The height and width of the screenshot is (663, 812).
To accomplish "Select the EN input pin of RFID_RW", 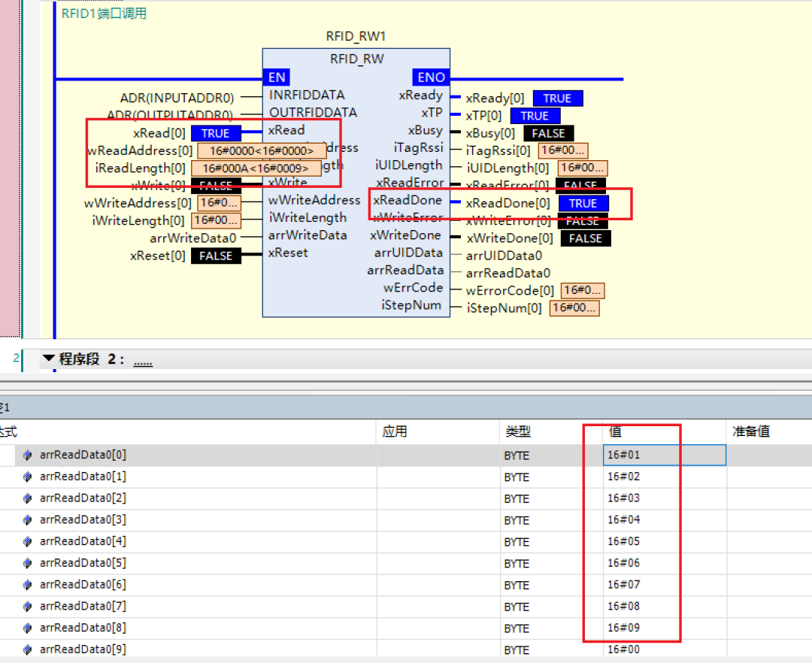I will [277, 77].
